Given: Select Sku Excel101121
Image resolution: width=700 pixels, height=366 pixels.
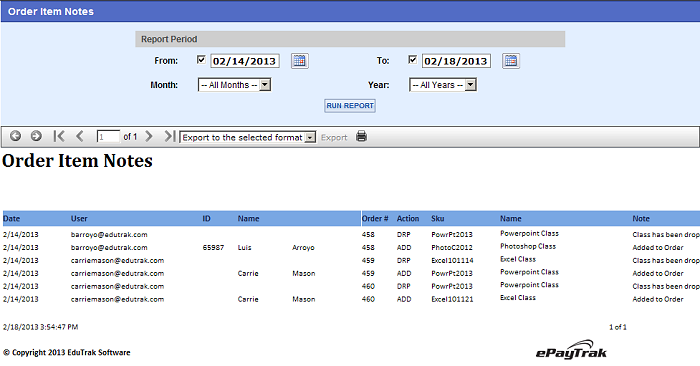Looking at the screenshot, I should coord(452,299).
